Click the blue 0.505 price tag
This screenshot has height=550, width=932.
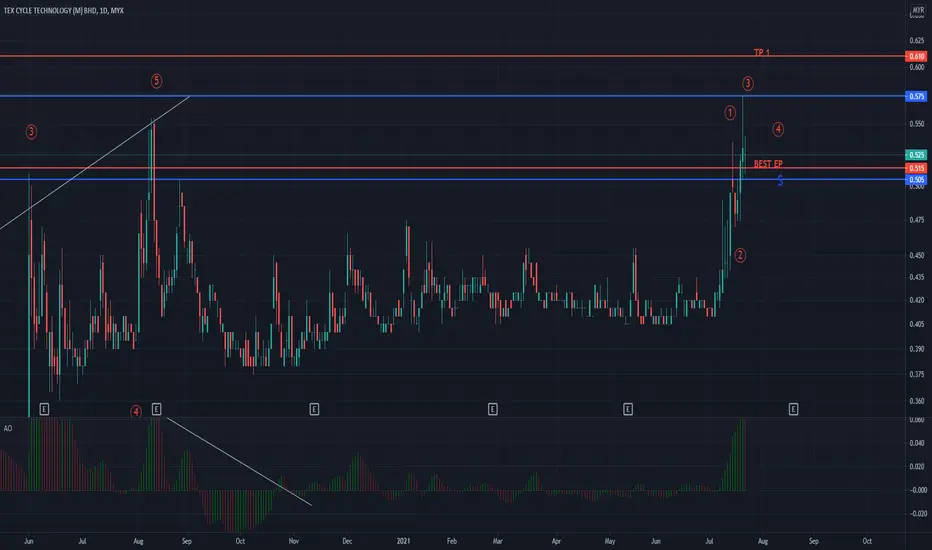click(916, 180)
